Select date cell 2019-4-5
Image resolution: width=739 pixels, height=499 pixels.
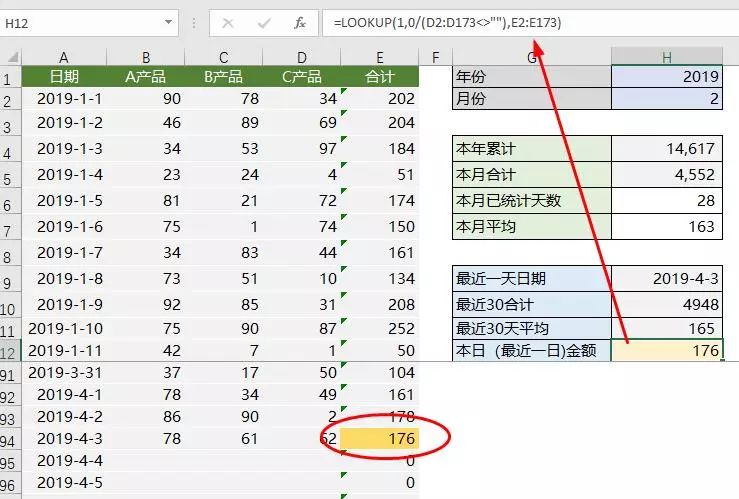tap(64, 483)
